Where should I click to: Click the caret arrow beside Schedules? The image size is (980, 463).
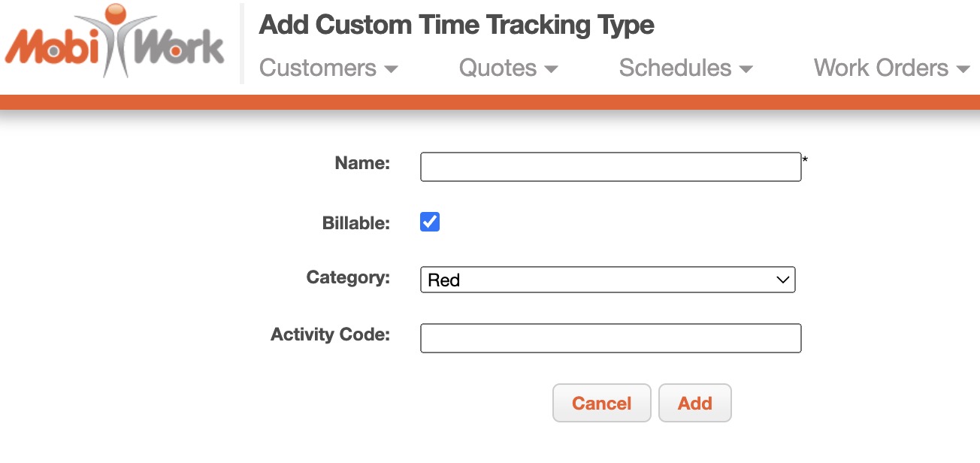(x=746, y=69)
